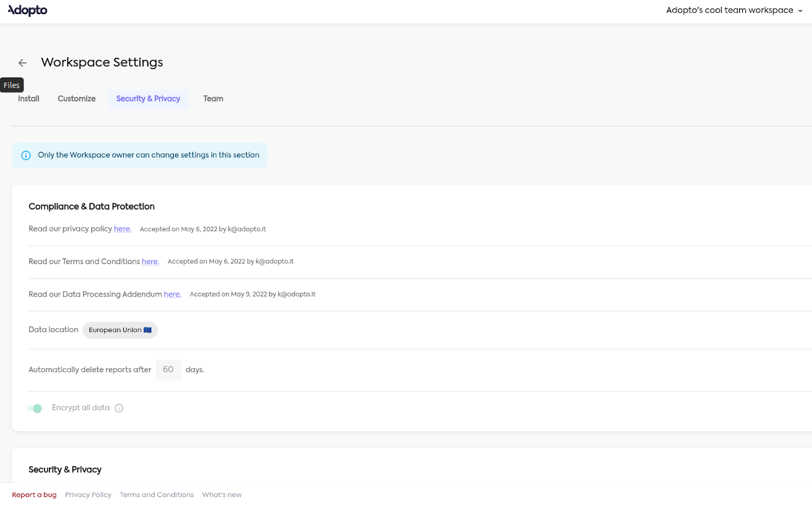Click the days field showing 60
Viewport: 812px width, 508px height.
coord(168,370)
